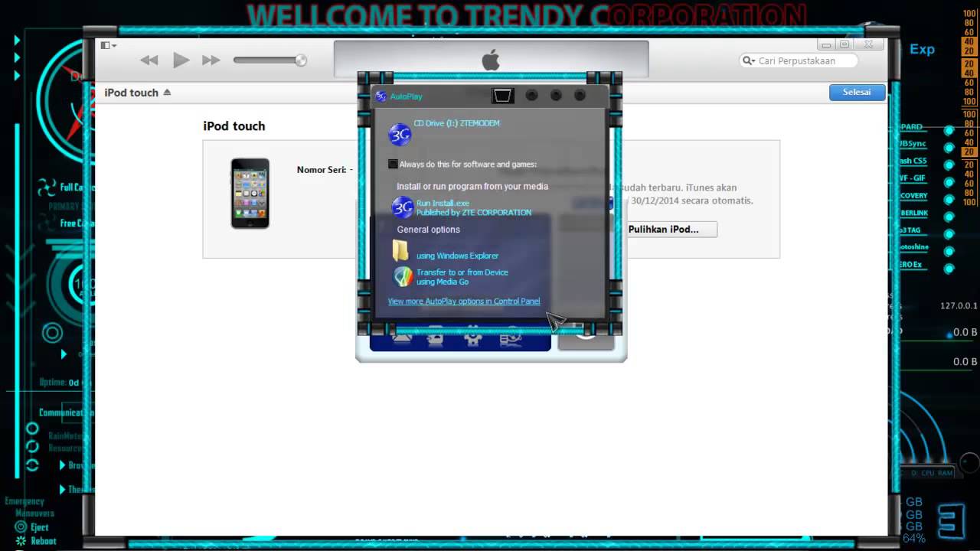
Task: Toggle the dot next to COVERY shortcut
Action: (x=949, y=199)
